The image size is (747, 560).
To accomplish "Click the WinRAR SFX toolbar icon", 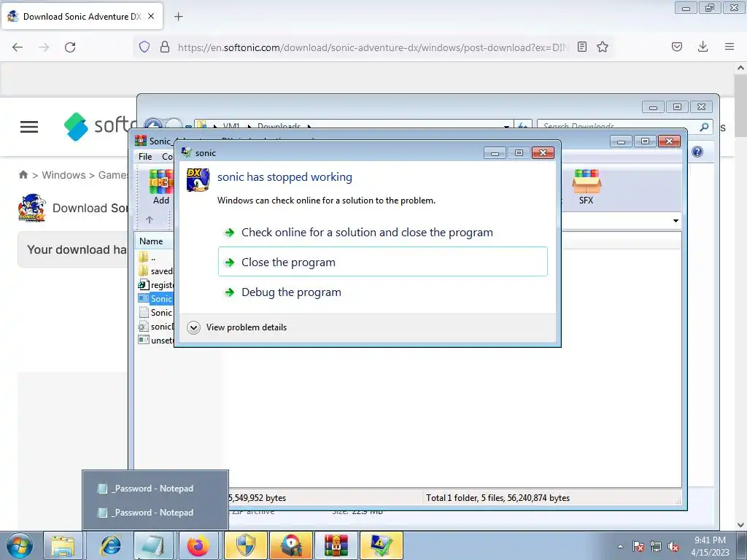I will click(587, 187).
